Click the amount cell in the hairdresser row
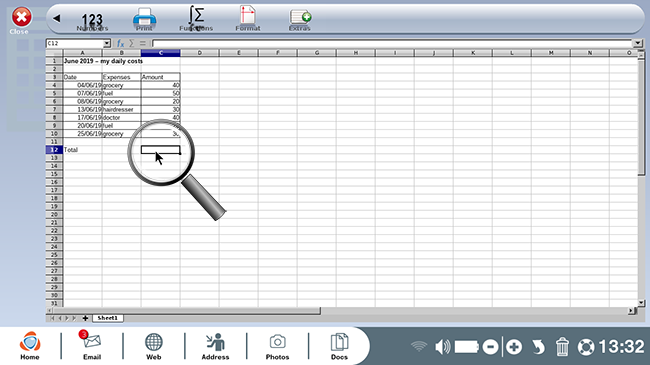 (x=160, y=109)
